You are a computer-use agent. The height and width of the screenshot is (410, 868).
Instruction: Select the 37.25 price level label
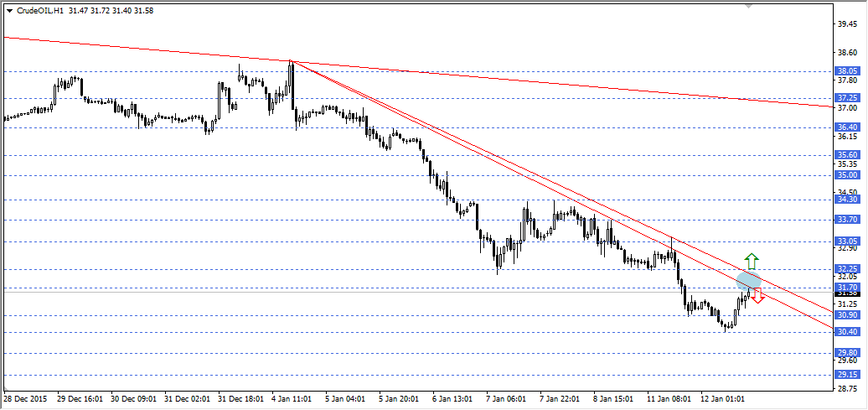coord(847,98)
